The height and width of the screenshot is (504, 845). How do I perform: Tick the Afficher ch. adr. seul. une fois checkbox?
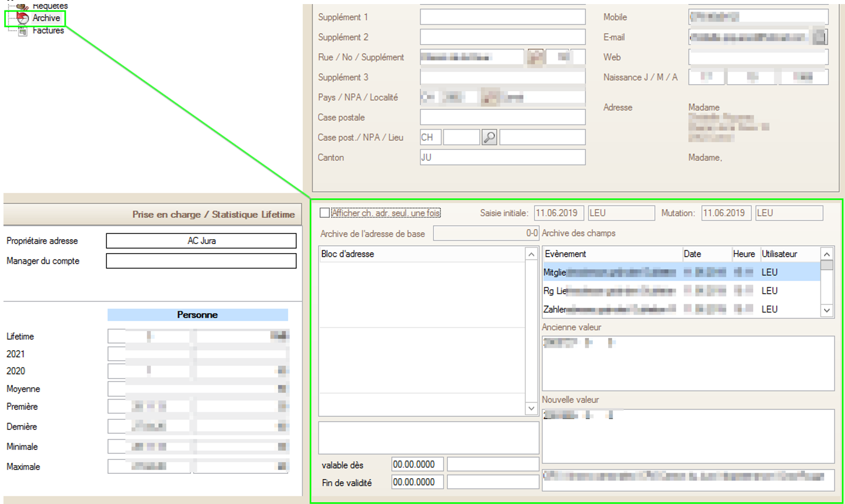(325, 213)
